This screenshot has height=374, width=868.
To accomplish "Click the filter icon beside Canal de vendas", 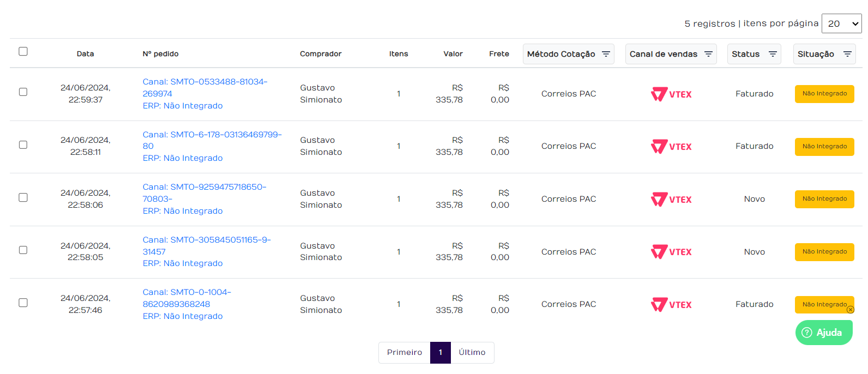I will click(x=708, y=54).
